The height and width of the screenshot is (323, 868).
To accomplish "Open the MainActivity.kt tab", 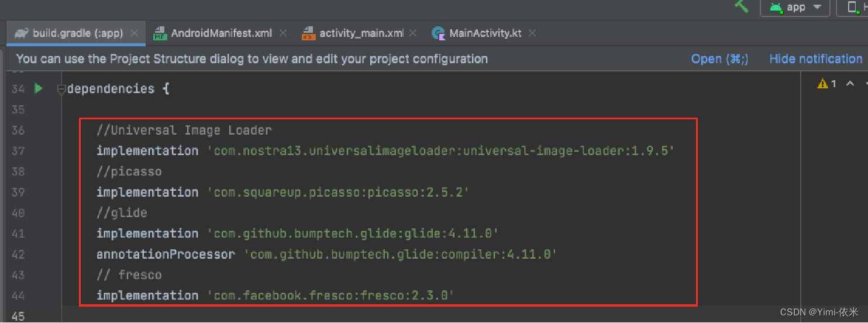I will [485, 33].
